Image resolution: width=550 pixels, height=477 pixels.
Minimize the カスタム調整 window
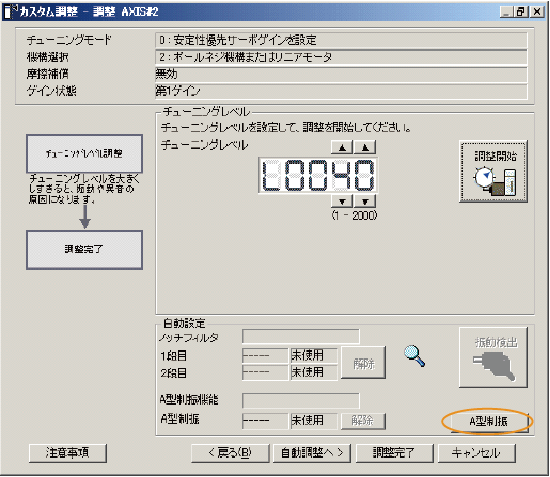coord(506,12)
